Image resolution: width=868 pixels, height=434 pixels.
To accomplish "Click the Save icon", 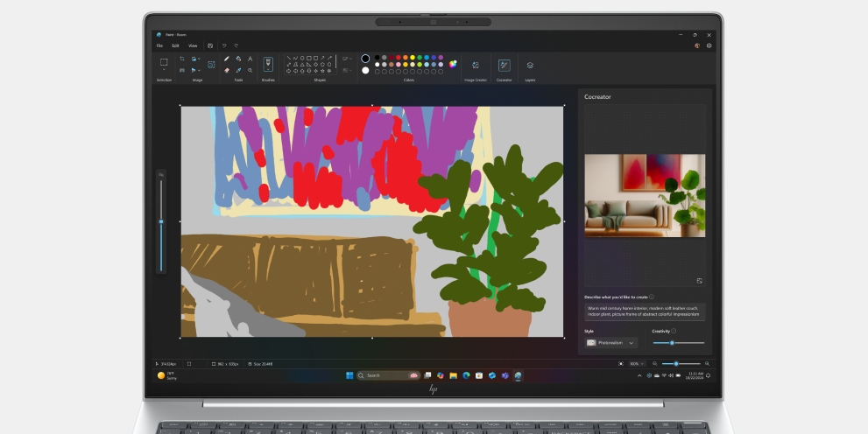I will point(210,45).
